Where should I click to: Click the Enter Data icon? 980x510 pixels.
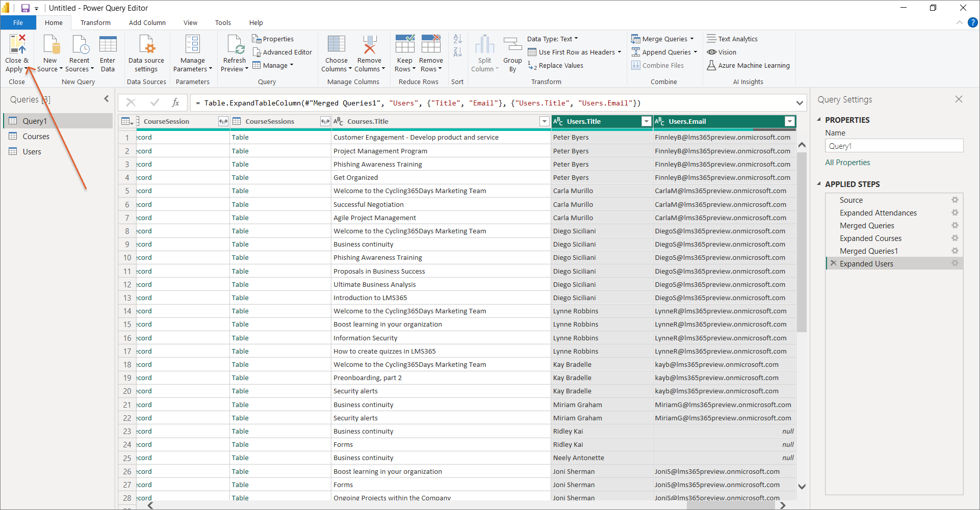pos(108,45)
